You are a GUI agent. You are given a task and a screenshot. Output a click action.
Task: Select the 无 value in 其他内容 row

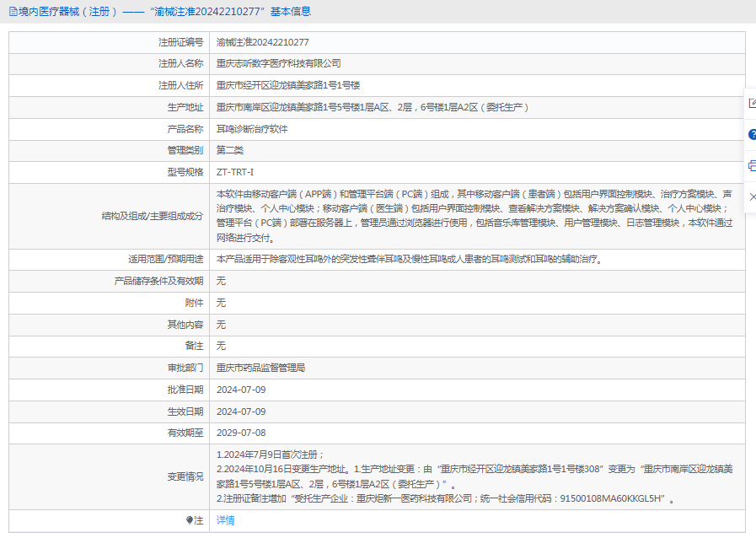(x=221, y=325)
